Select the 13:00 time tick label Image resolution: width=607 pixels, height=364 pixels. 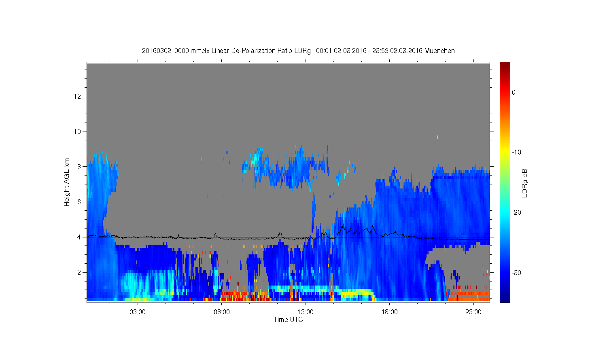point(306,312)
